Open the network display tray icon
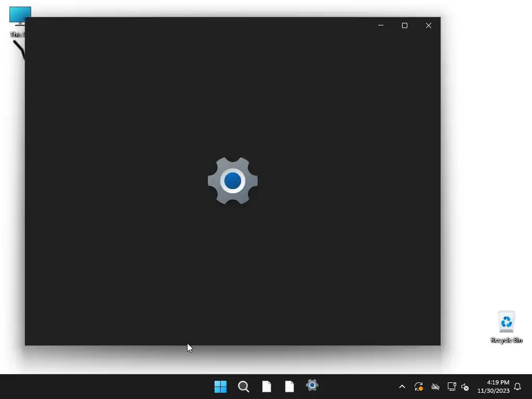Viewport: 532px width, 399px height. pos(452,387)
